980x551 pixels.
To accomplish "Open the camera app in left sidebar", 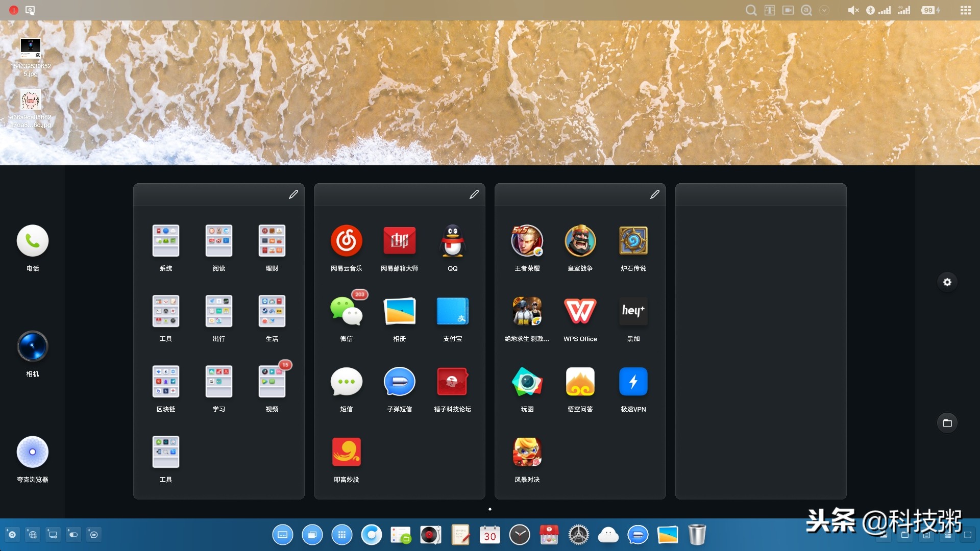I will 33,346.
